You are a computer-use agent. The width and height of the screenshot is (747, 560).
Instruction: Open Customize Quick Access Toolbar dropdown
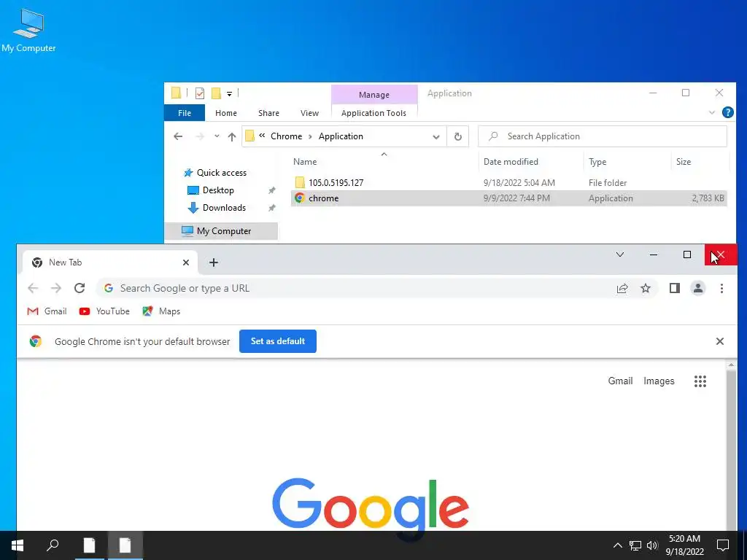click(x=229, y=94)
